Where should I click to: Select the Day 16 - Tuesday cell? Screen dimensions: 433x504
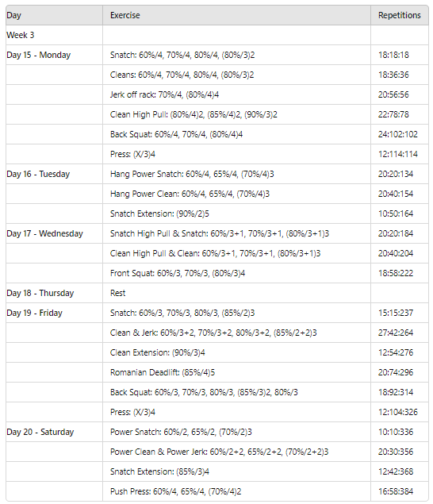click(x=54, y=174)
